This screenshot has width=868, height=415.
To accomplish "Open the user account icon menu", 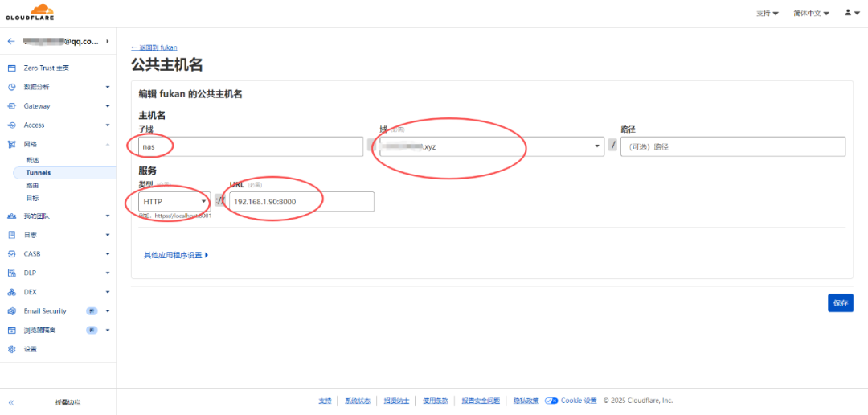I will [x=852, y=13].
